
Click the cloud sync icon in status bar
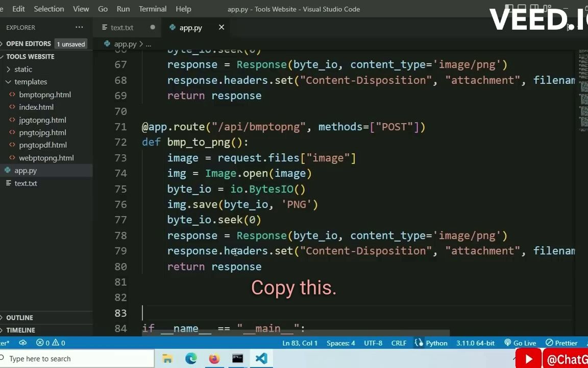coord(22,343)
